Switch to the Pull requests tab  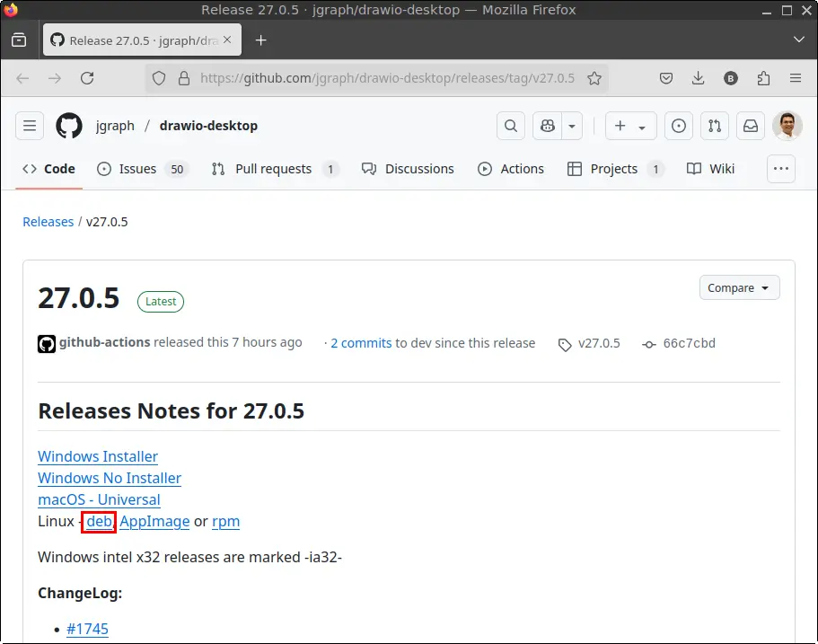click(x=275, y=169)
